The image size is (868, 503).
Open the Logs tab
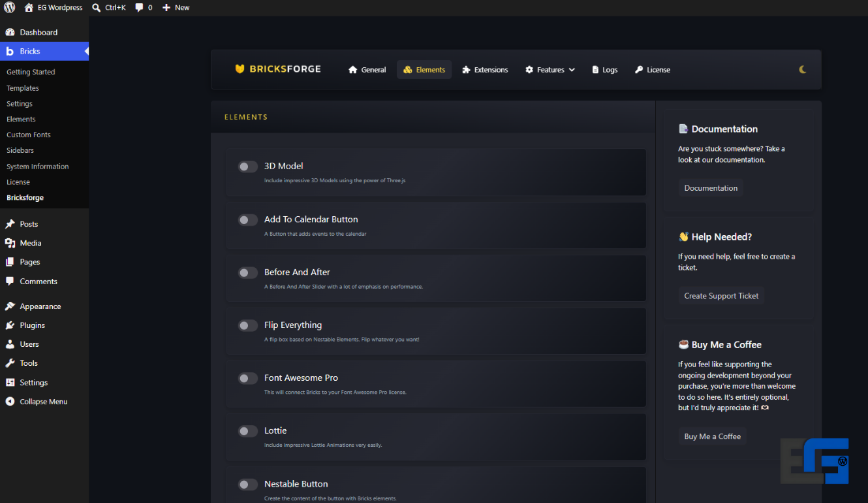click(x=605, y=70)
